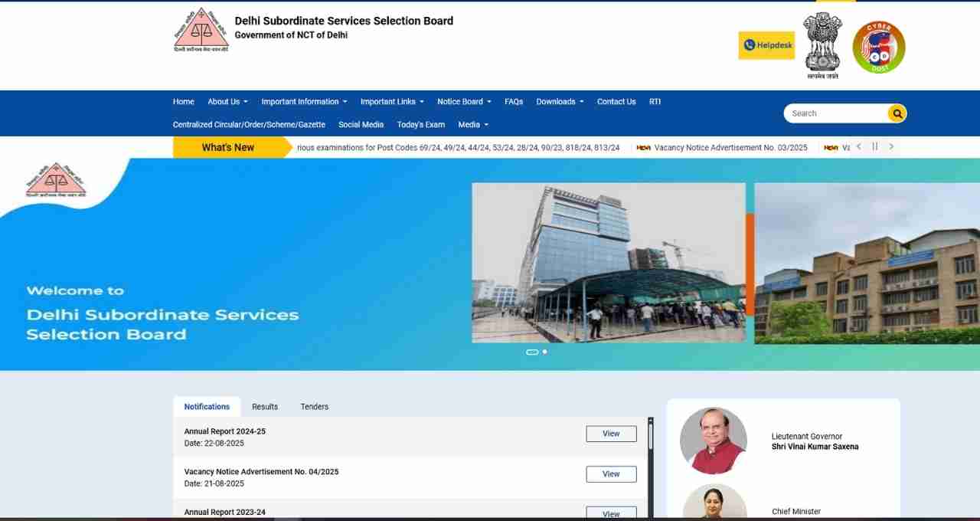This screenshot has height=521, width=980.
Task: Open ticker notice about Post Codes 69/24
Action: pyautogui.click(x=459, y=147)
